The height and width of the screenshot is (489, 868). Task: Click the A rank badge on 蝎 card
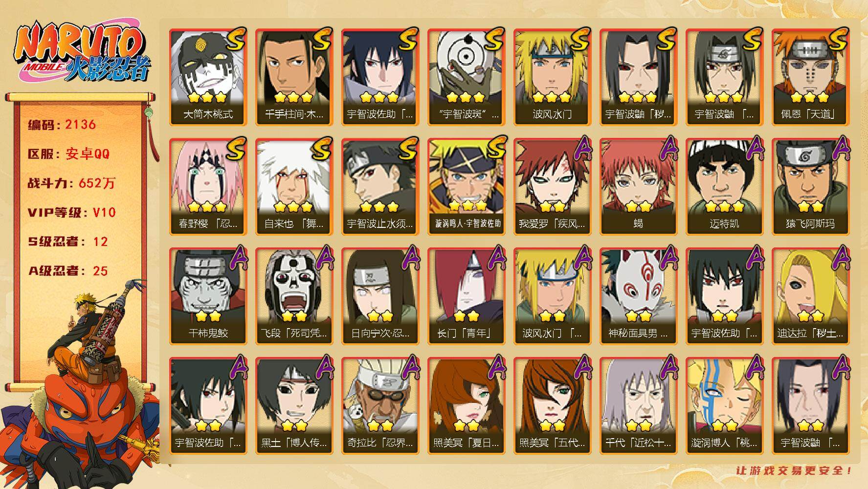[667, 148]
